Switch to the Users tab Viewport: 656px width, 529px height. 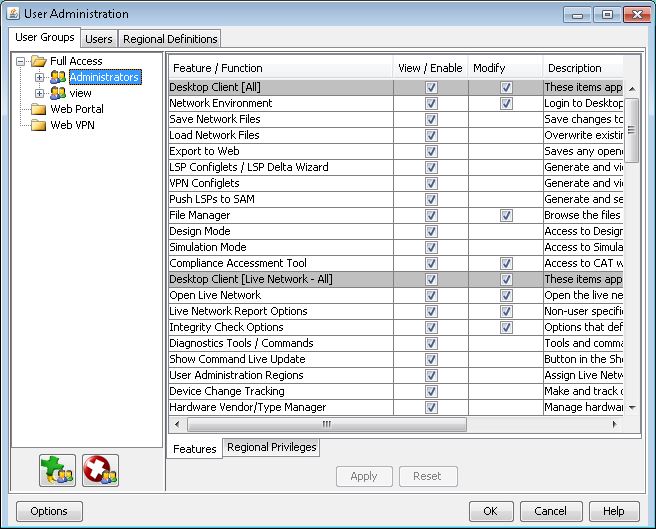point(98,39)
